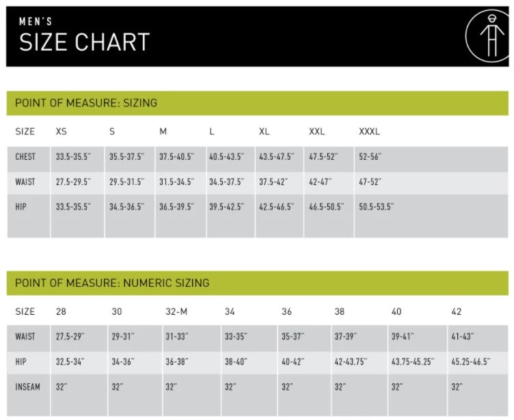
Task: Select the 32-M numeric size header
Action: (x=176, y=311)
